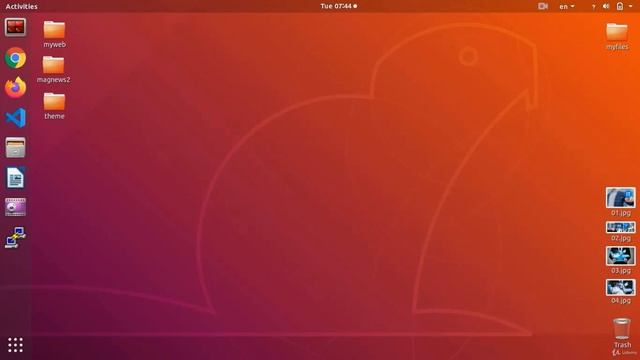
Task: Click the screen recording camera indicator
Action: [542, 6]
